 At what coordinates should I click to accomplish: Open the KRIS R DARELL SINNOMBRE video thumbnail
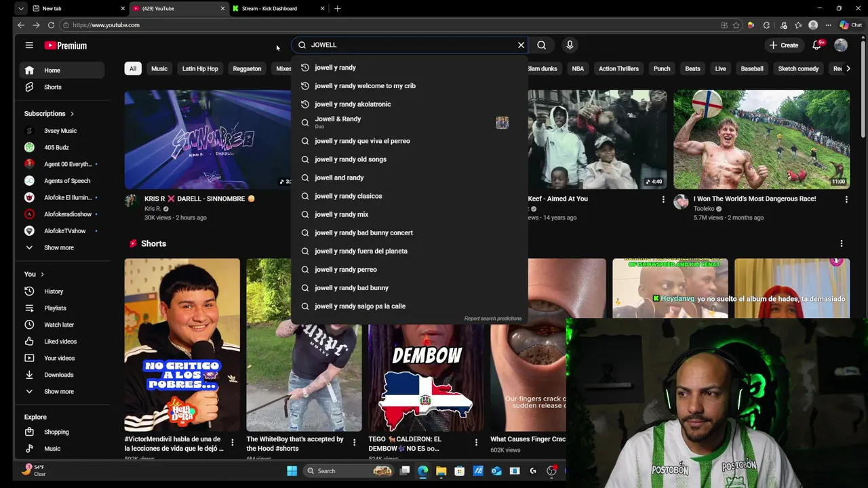208,140
